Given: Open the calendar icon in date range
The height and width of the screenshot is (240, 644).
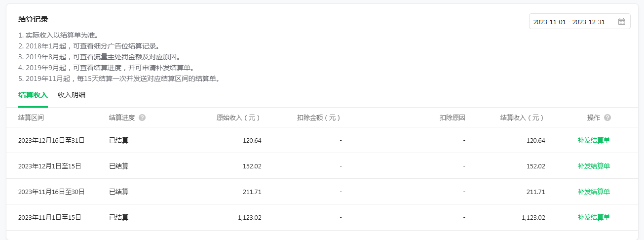Looking at the screenshot, I should pyautogui.click(x=621, y=21).
